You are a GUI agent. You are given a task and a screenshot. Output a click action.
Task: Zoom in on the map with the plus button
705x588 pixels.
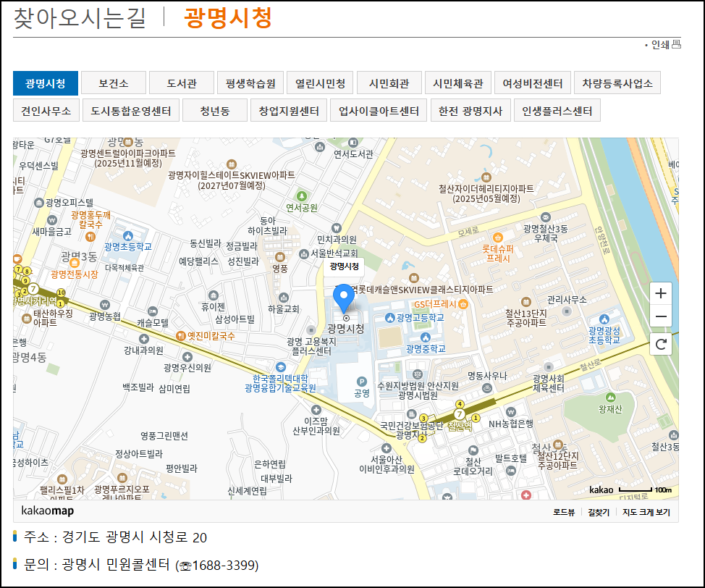click(660, 293)
